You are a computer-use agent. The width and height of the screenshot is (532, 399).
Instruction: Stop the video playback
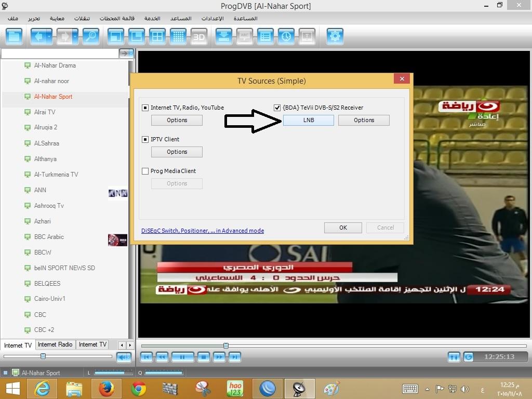click(x=204, y=357)
